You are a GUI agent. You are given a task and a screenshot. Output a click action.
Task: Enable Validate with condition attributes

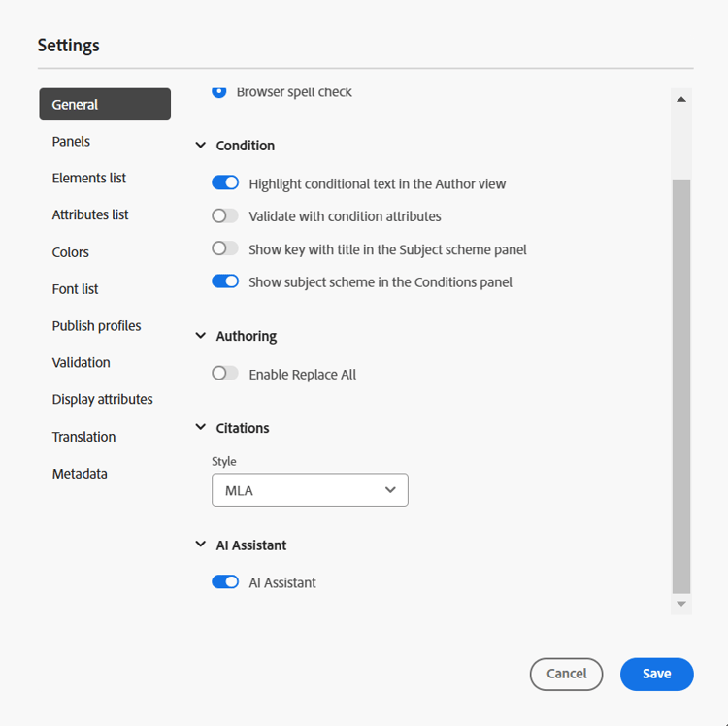225,215
